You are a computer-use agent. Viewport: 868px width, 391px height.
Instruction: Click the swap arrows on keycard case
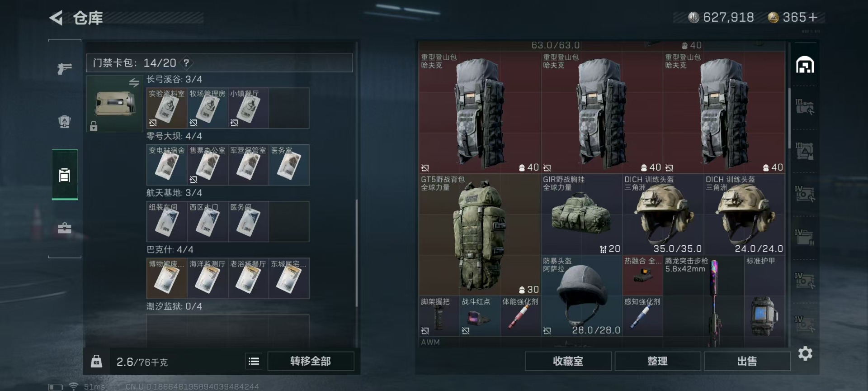click(134, 83)
